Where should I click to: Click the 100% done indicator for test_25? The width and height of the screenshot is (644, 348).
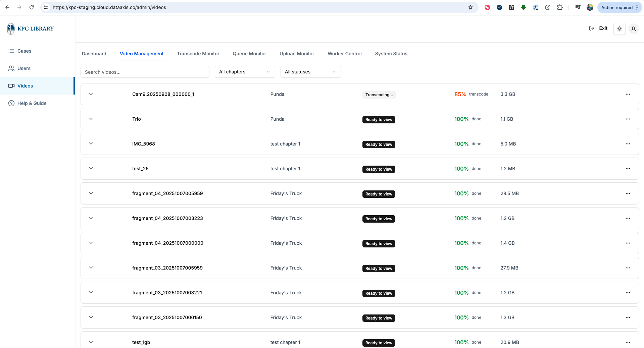point(468,169)
